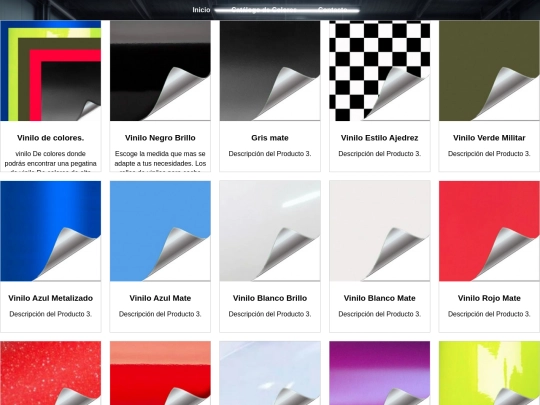Open the Gris mate product image
The height and width of the screenshot is (405, 540).
(270, 71)
